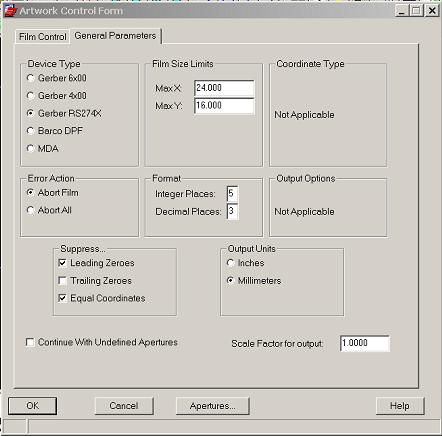Click the OK button

tap(32, 406)
